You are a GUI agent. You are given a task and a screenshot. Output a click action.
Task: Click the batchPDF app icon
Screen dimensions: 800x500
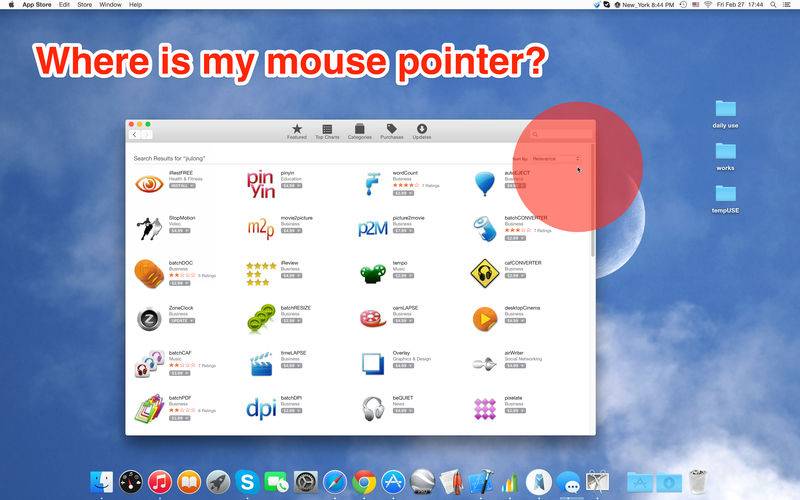pyautogui.click(x=149, y=409)
